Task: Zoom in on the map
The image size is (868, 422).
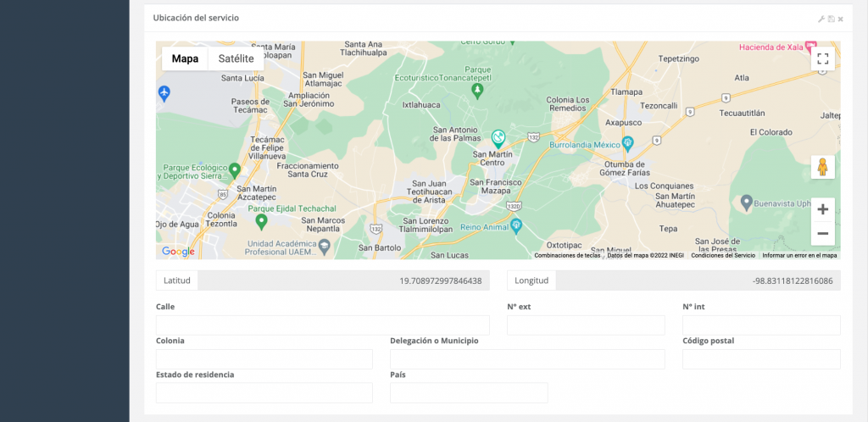Action: 822,209
